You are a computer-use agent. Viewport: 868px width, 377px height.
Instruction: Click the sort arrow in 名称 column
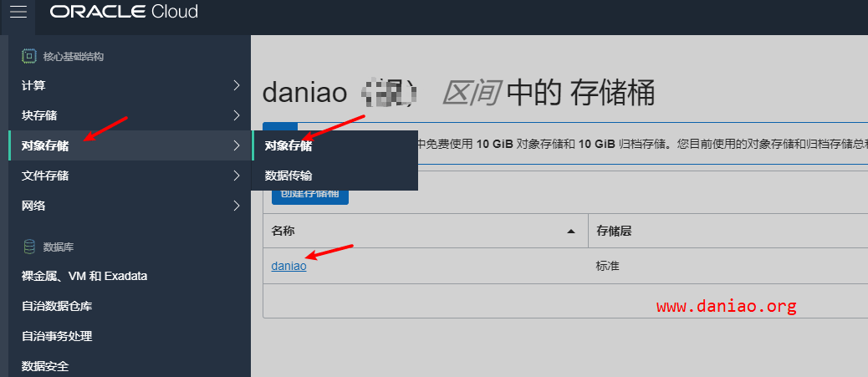pos(571,232)
